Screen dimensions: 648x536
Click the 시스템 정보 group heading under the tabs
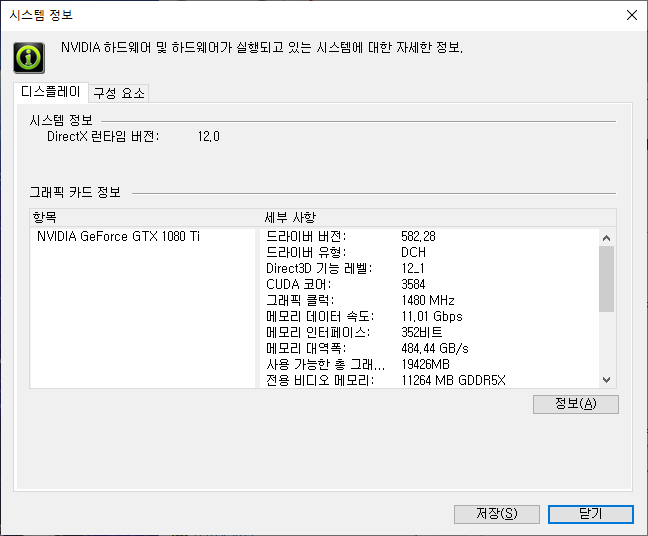tap(61, 120)
